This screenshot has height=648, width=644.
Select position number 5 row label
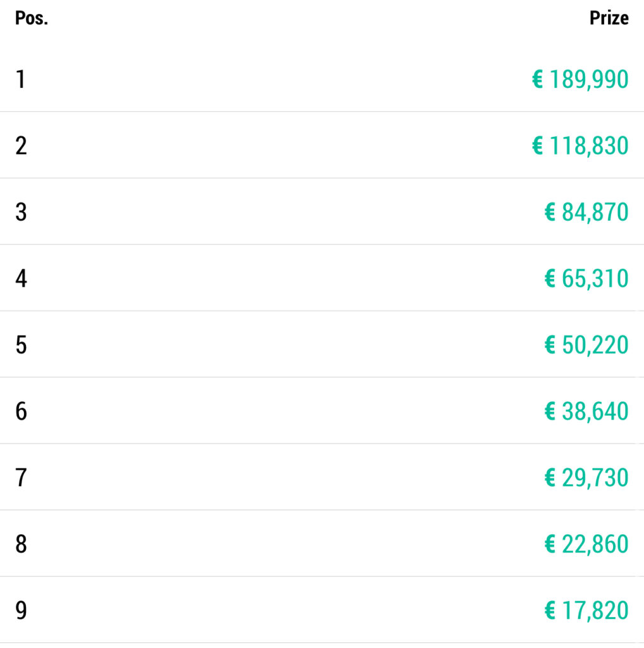(21, 346)
